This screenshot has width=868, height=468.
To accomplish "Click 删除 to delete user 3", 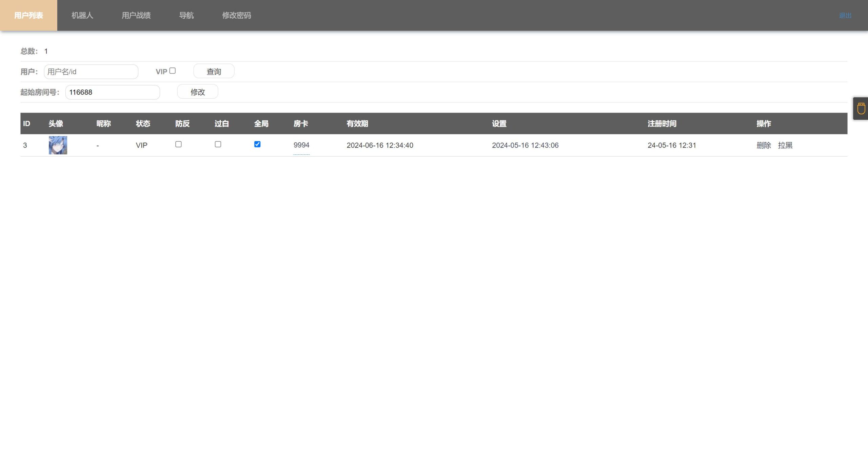I will tap(764, 145).
